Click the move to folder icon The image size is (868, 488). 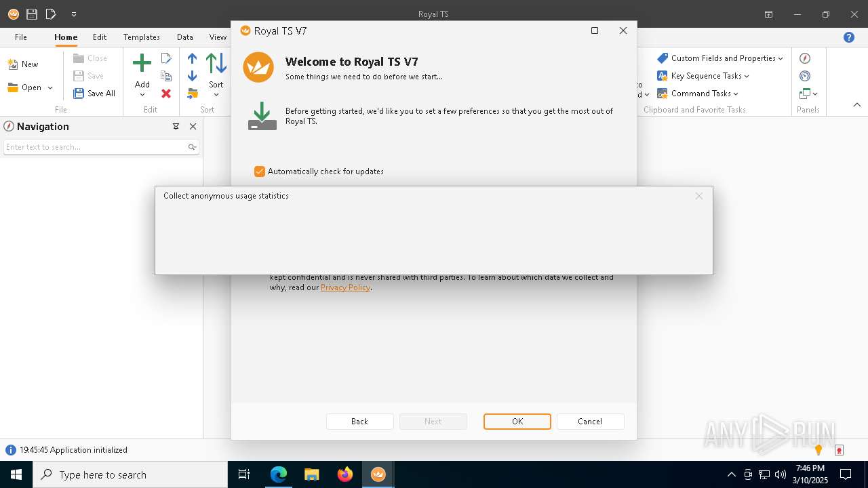click(x=193, y=94)
